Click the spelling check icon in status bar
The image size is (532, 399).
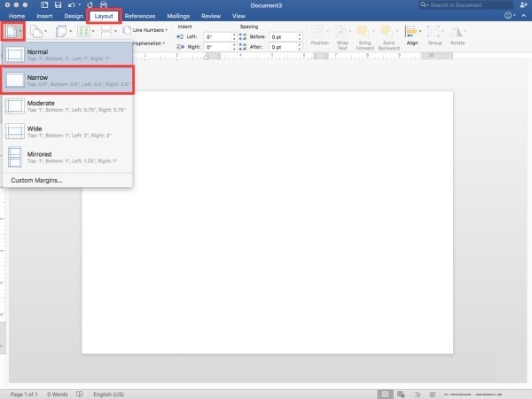(80, 393)
